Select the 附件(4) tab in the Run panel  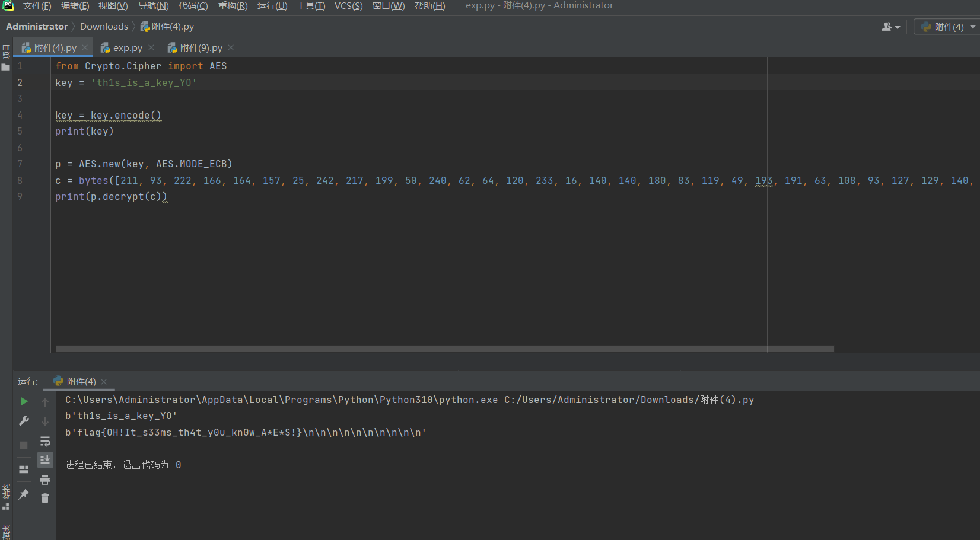point(81,382)
